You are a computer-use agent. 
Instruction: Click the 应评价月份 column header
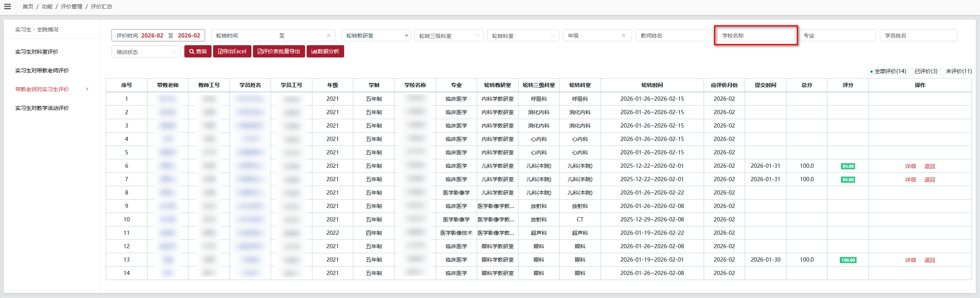724,85
